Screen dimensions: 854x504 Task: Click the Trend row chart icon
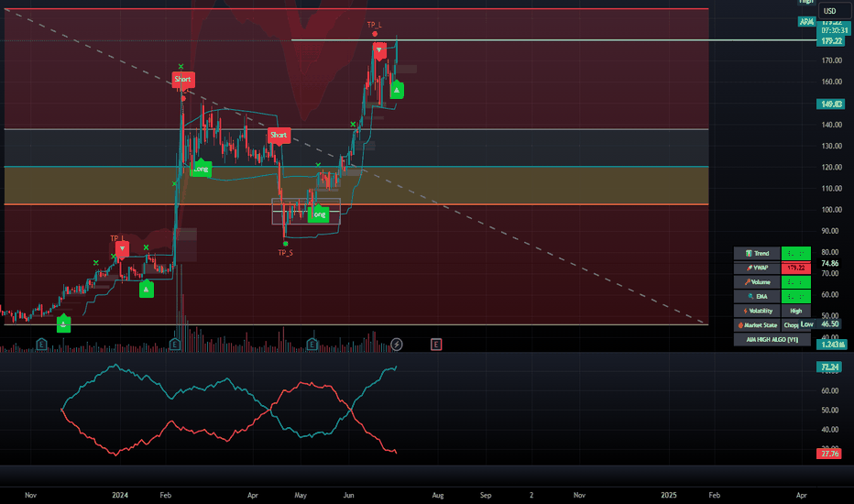click(749, 253)
